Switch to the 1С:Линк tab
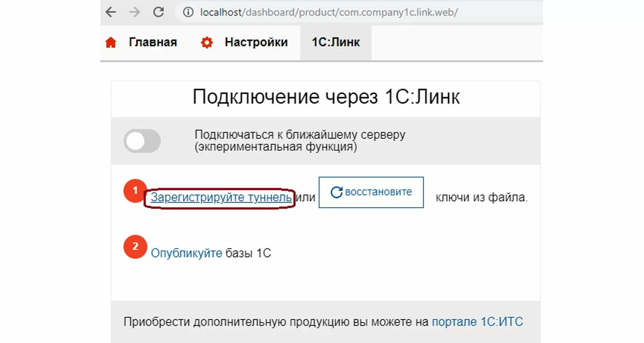 [x=336, y=42]
